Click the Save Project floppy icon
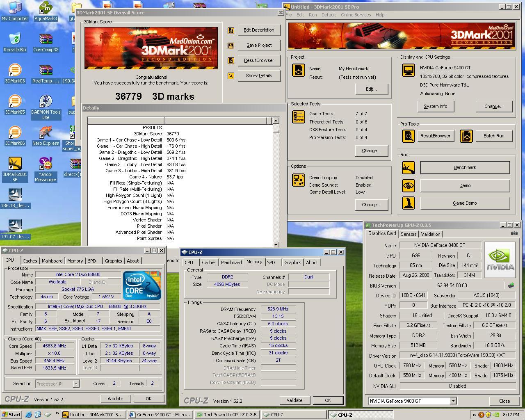This screenshot has height=420, width=525. [x=231, y=46]
